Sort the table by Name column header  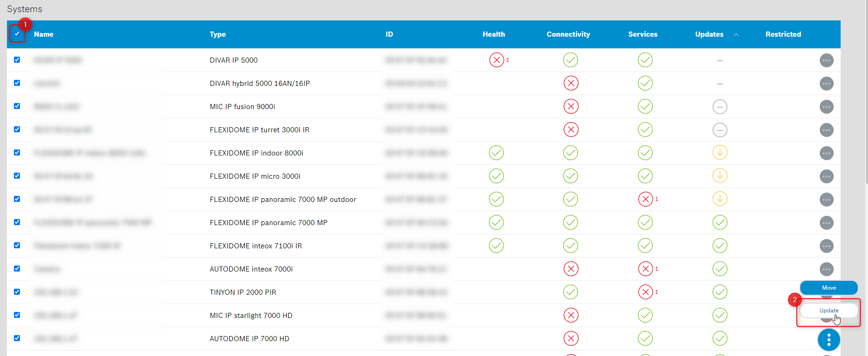coord(44,34)
